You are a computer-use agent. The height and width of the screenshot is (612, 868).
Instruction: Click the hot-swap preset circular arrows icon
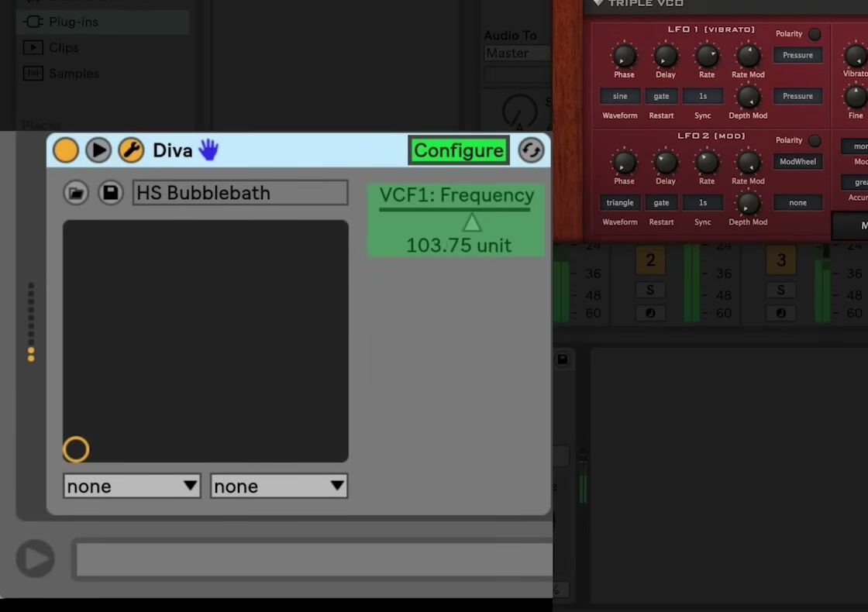pyautogui.click(x=531, y=150)
